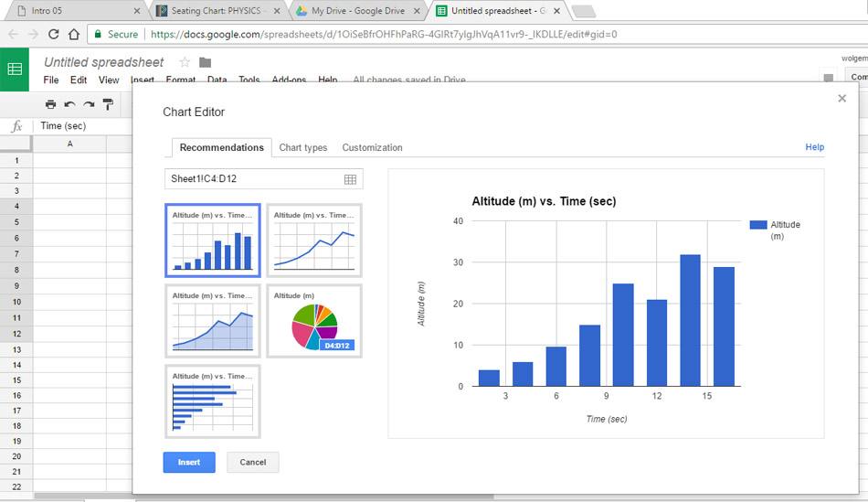Switch to the Chart types tab
Screen dimensions: 868x502
[x=302, y=147]
